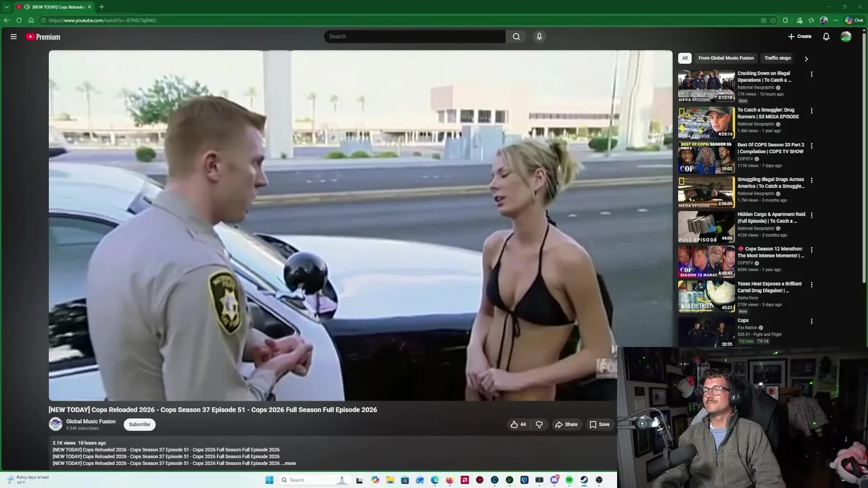Open the YouTube account avatar menu
Image resolution: width=868 pixels, height=488 pixels.
click(x=846, y=37)
